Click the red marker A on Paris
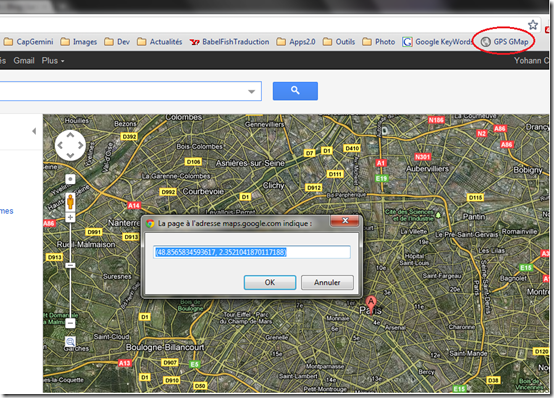Image resolution: width=554 pixels, height=398 pixels. click(x=371, y=305)
